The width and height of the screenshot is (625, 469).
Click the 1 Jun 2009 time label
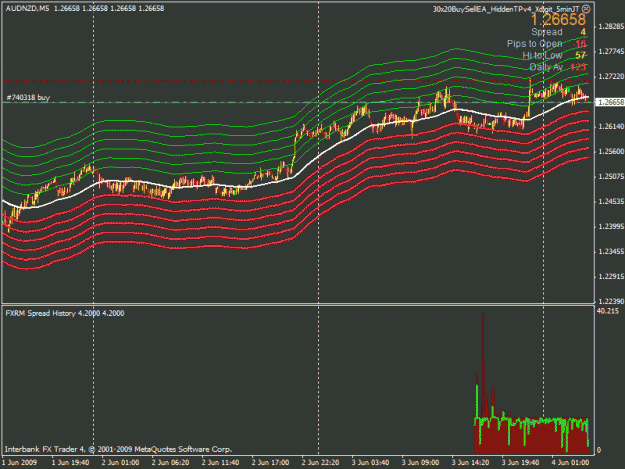pyautogui.click(x=20, y=463)
